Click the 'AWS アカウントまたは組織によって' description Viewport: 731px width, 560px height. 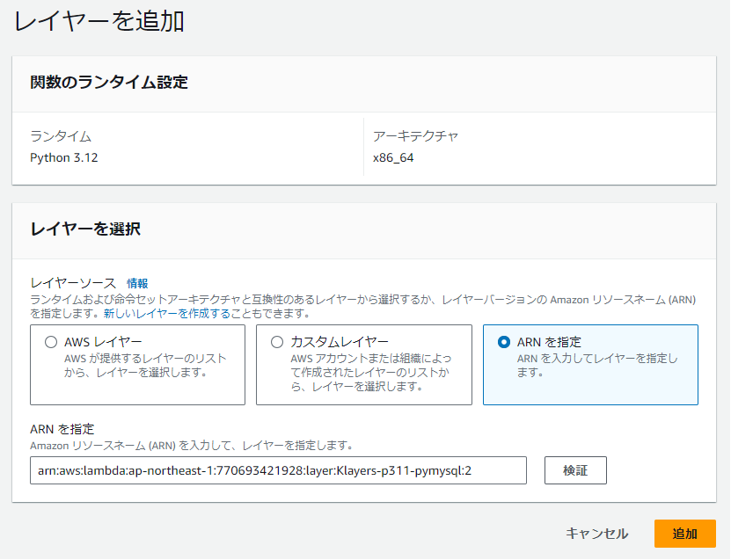point(371,372)
